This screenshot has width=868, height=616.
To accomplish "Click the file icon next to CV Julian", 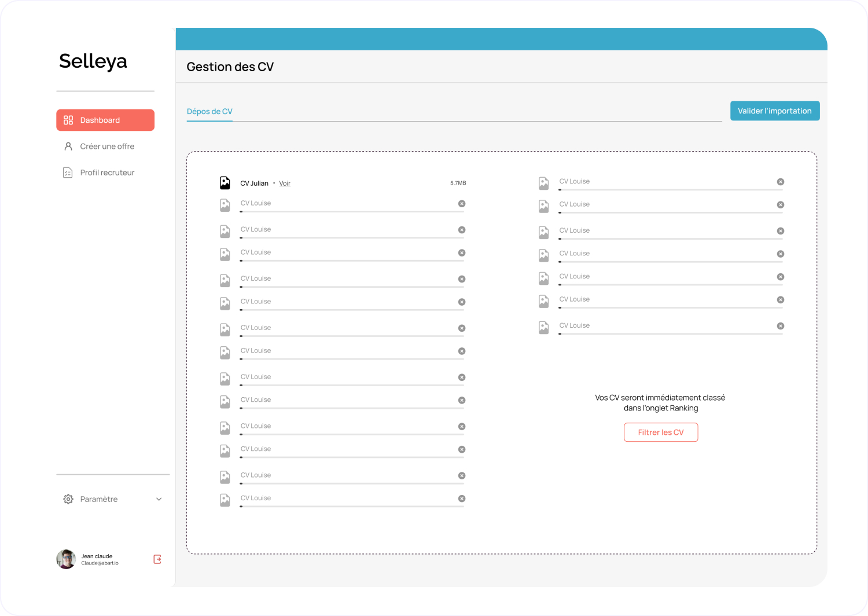I will pyautogui.click(x=225, y=182).
